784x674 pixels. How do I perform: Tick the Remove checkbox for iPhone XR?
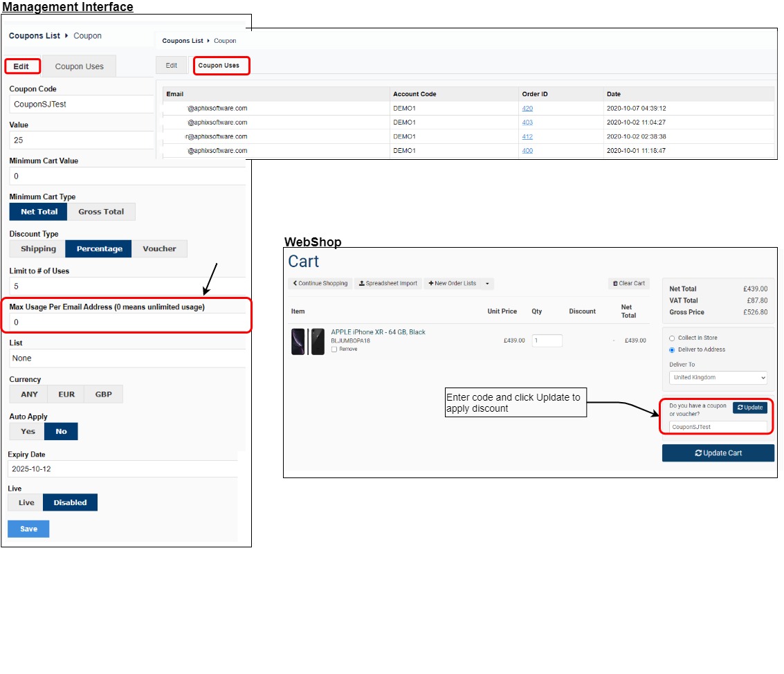pos(334,349)
